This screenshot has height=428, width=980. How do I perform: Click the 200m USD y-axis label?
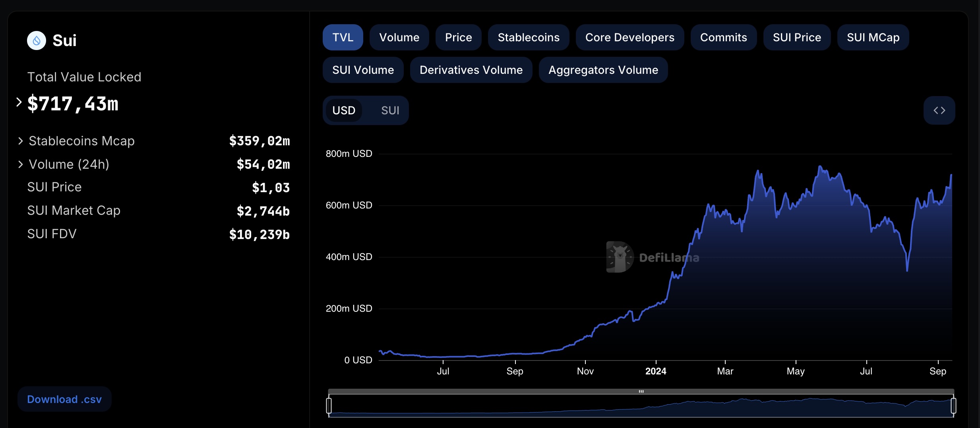[x=349, y=308]
